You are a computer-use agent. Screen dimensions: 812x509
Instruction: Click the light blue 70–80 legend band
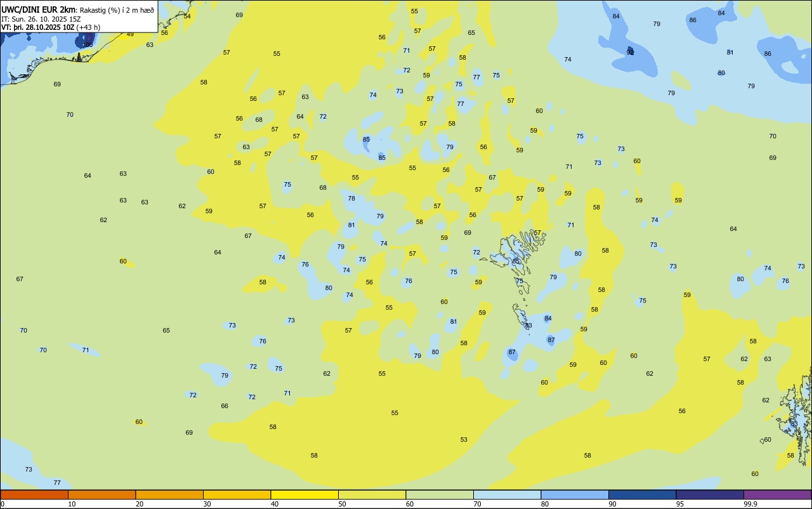coord(507,494)
